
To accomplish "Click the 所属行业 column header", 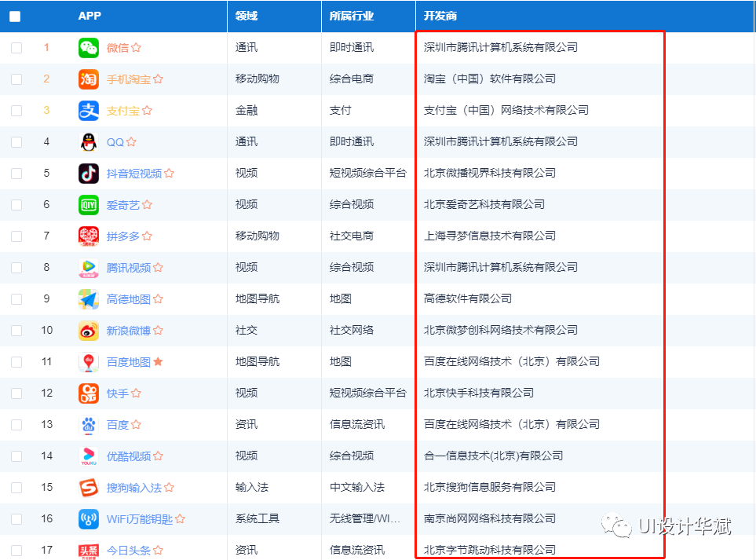I will pyautogui.click(x=352, y=16).
